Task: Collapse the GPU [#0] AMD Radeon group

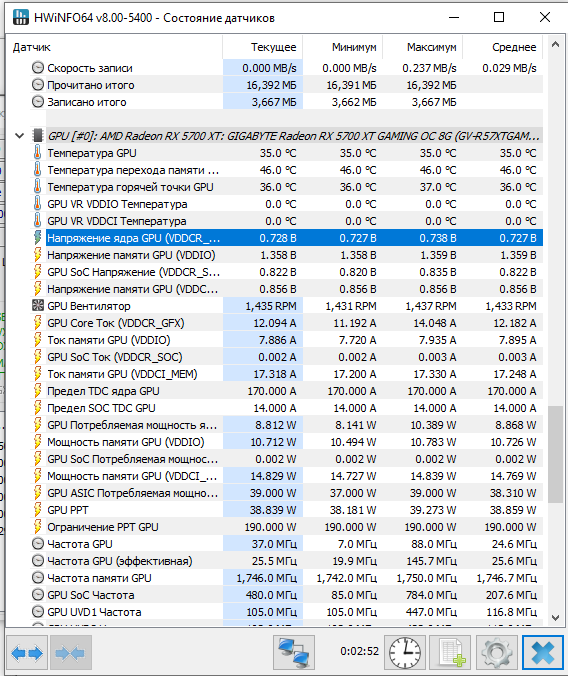Action: pos(19,136)
